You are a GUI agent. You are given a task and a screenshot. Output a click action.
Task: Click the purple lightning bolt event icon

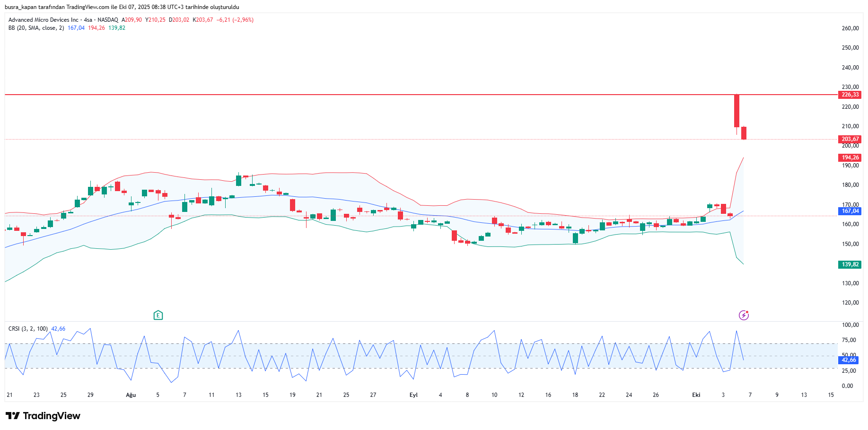pyautogui.click(x=744, y=315)
